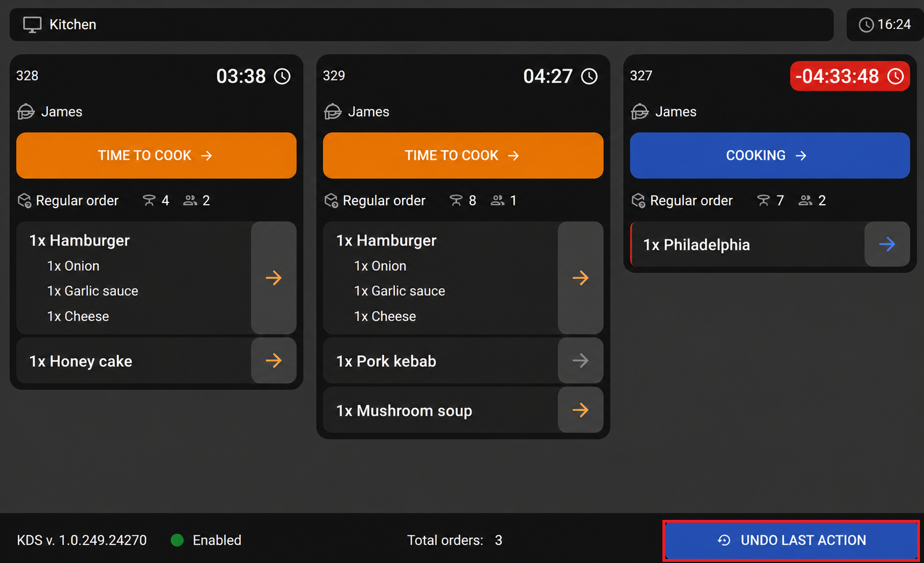Click order number 327
Image resolution: width=924 pixels, height=563 pixels.
pyautogui.click(x=641, y=76)
